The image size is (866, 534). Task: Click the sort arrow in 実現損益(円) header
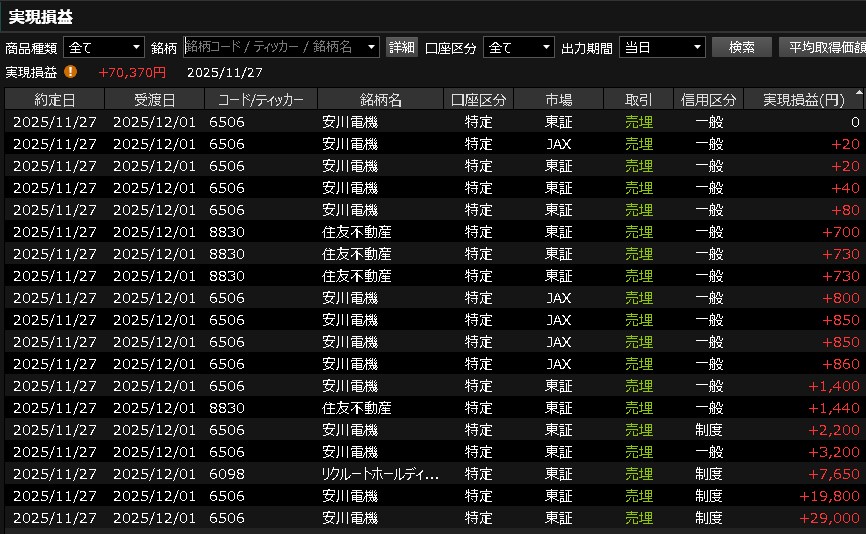tap(857, 99)
